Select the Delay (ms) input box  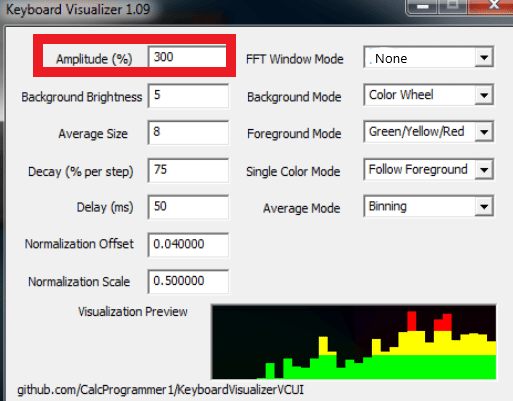[188, 207]
